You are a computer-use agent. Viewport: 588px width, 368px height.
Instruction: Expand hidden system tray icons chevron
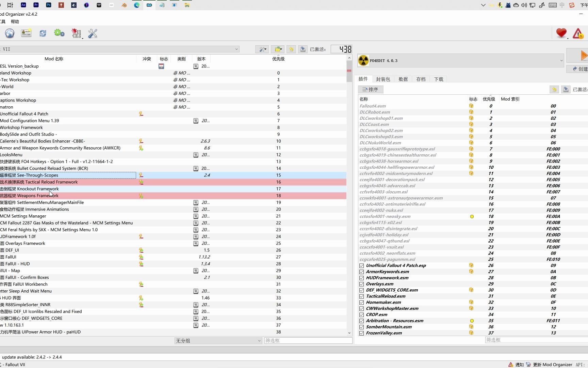tap(483, 5)
